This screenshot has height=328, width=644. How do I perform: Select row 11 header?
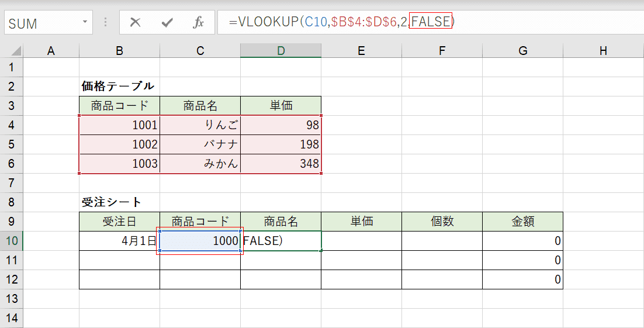(12, 260)
